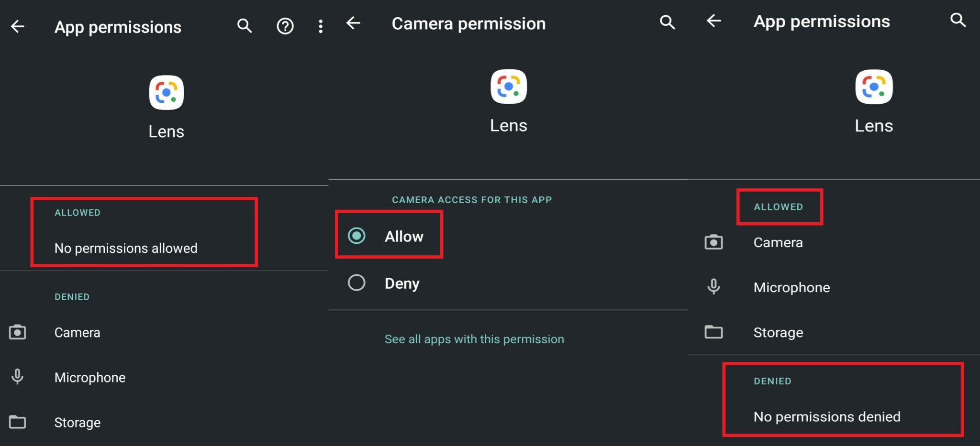The height and width of the screenshot is (446, 980).
Task: Click the three-dot overflow menu icon
Action: [320, 26]
